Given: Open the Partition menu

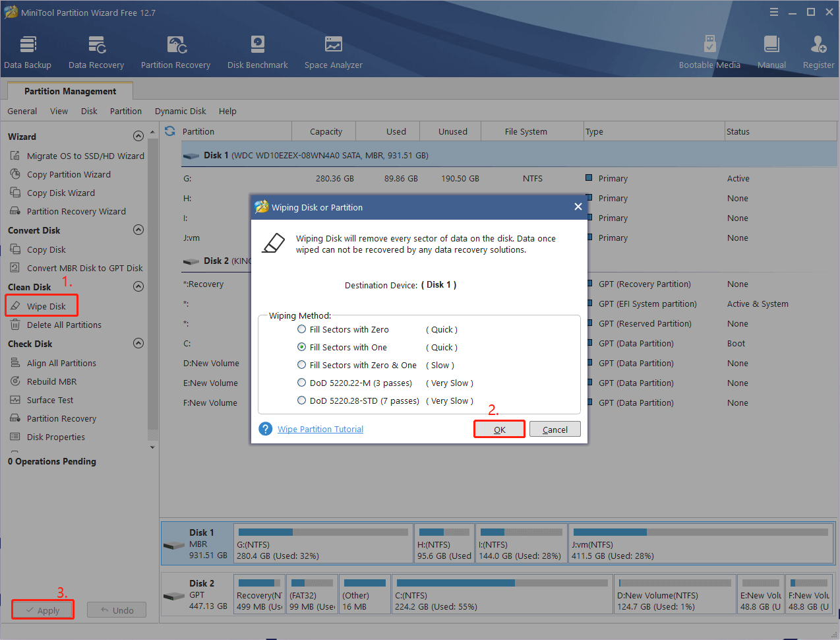Looking at the screenshot, I should (125, 111).
